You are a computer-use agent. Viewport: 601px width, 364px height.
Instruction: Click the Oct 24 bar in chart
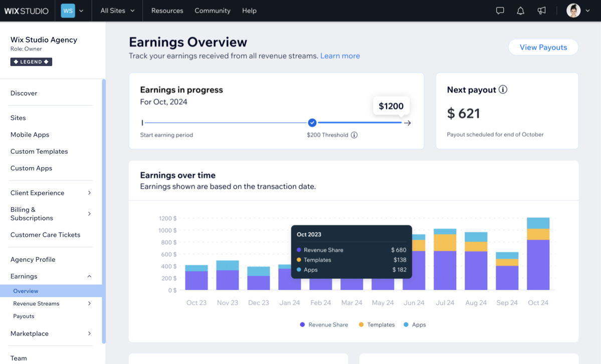538,255
